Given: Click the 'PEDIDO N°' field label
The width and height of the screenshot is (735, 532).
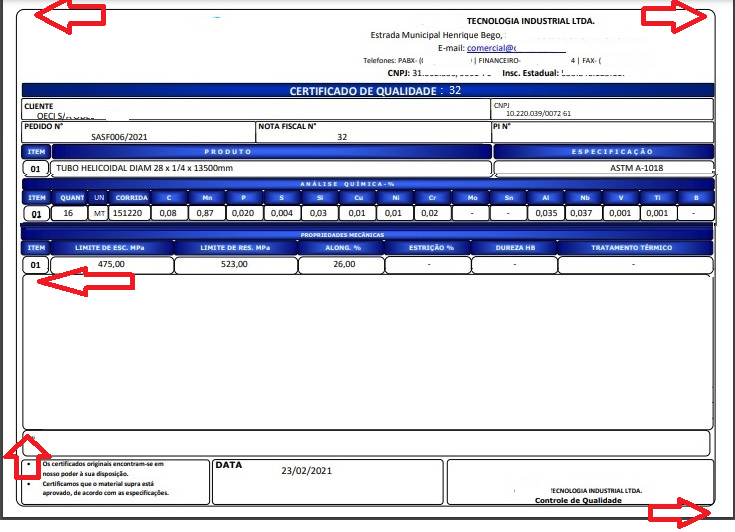Looking at the screenshot, I should [44, 126].
